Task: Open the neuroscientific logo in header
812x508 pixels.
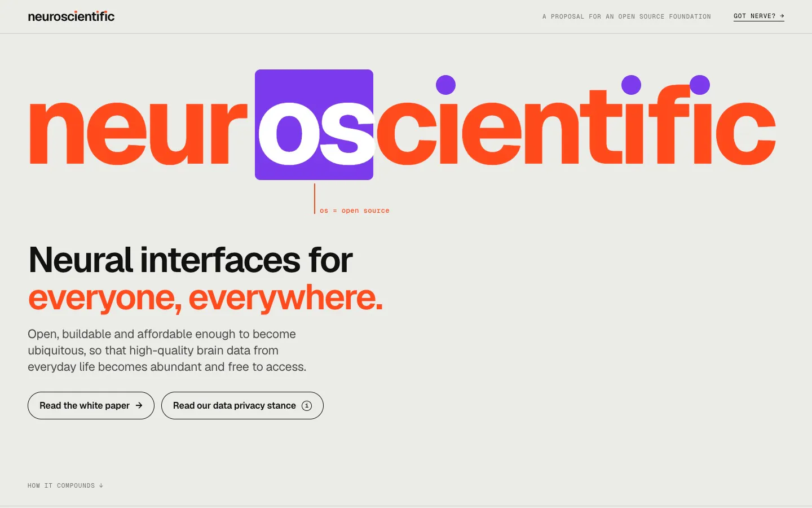Action: click(x=71, y=16)
